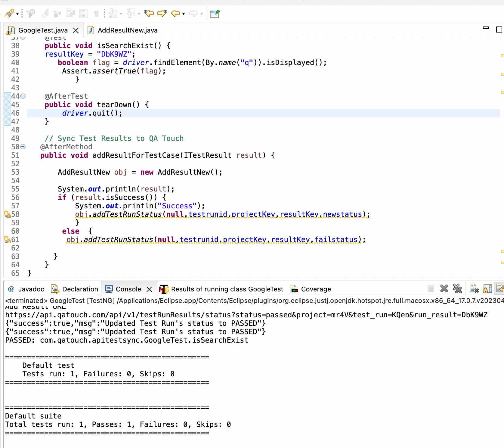Image resolution: width=504 pixels, height=448 pixels.
Task: Click line number 53 in the gutter
Action: [15, 172]
